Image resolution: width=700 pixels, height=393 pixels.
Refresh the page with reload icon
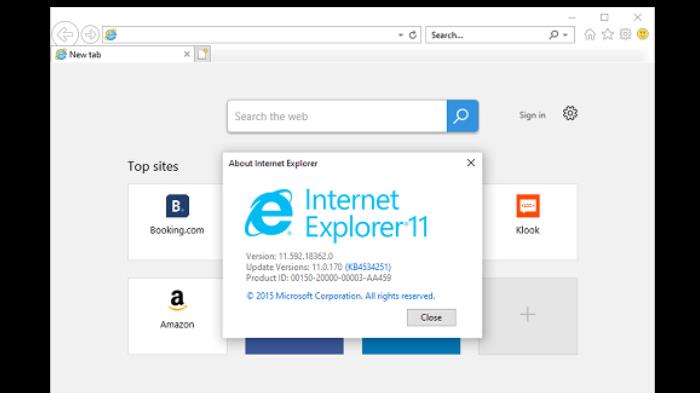[413, 35]
